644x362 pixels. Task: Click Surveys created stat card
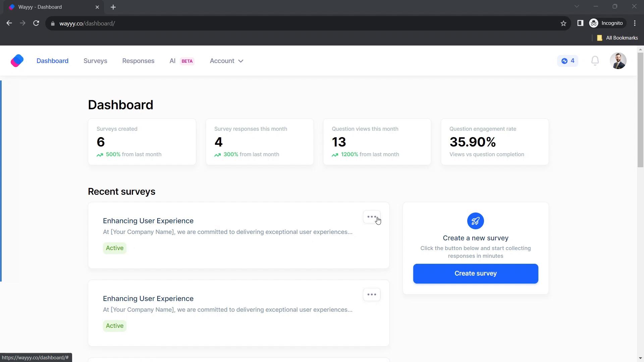click(x=142, y=141)
